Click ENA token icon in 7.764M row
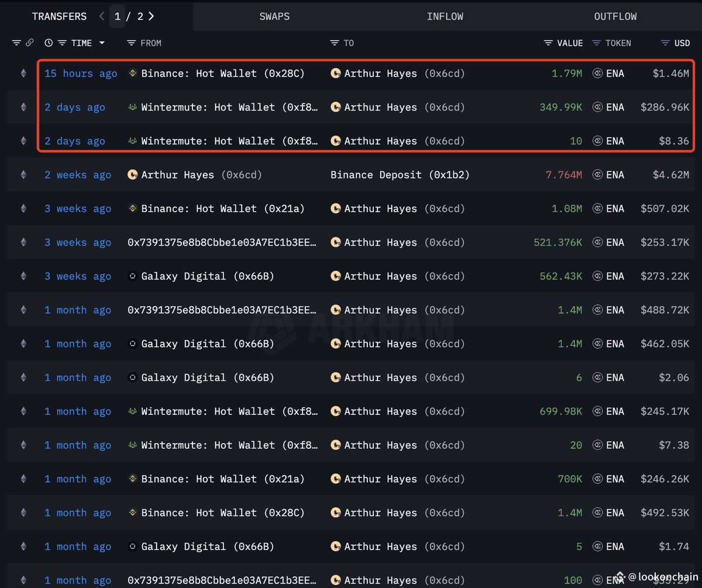Screen dimensions: 702x588 (598, 174)
